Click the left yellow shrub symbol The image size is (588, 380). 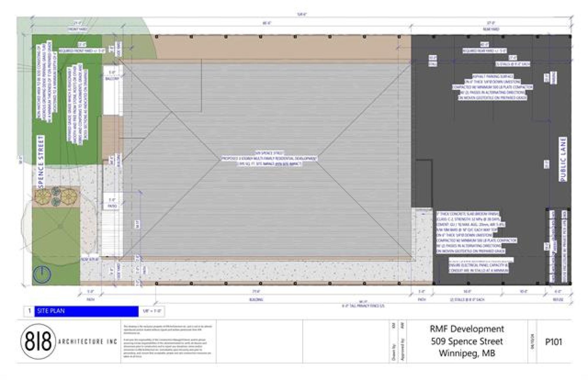[x=43, y=196]
